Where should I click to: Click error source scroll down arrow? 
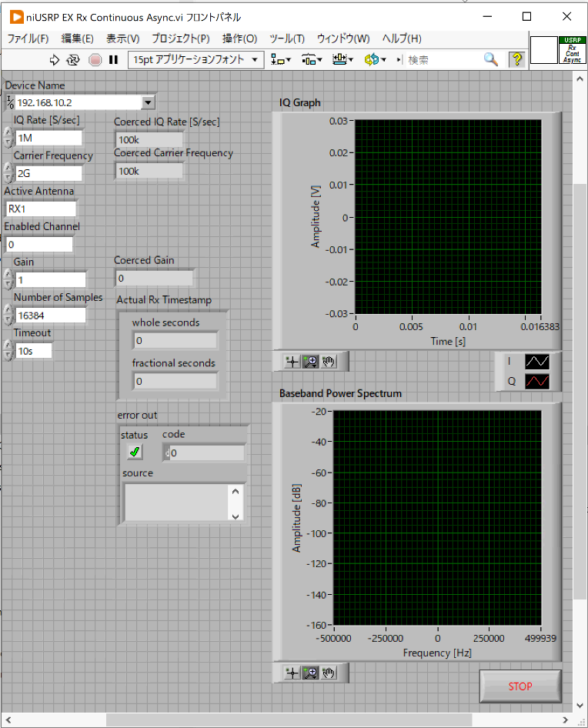pyautogui.click(x=236, y=516)
